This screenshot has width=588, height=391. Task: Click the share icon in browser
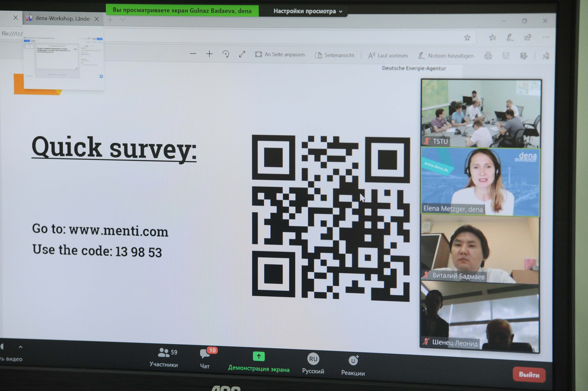(x=528, y=37)
